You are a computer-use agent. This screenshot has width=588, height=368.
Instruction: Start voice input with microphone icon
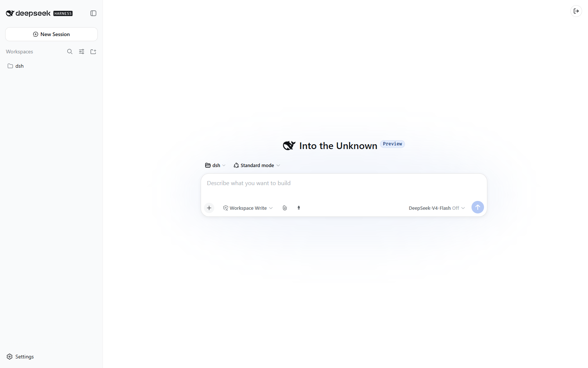pyautogui.click(x=299, y=208)
